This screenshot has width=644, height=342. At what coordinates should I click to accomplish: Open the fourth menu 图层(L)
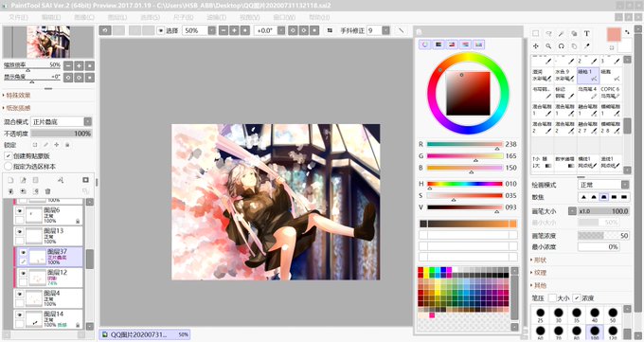[x=117, y=17]
